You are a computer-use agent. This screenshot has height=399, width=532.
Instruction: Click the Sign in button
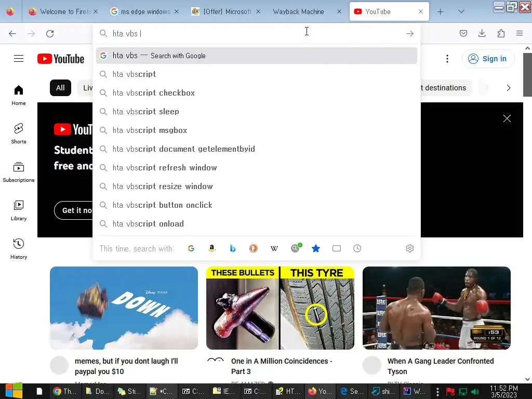(x=488, y=59)
